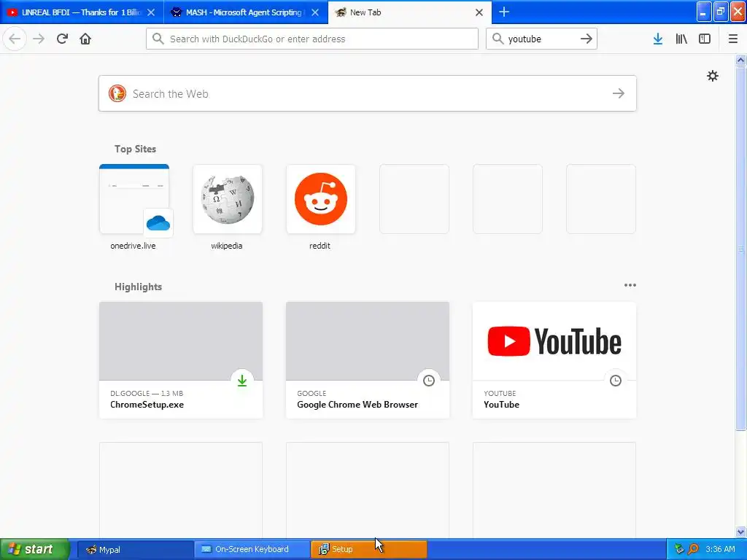Click the DuckDuckGo logo icon

point(117,93)
